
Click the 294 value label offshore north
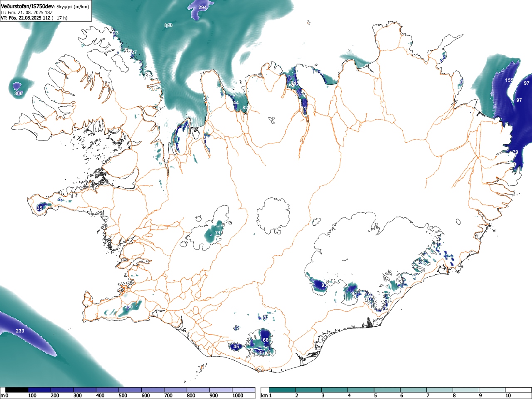tap(202, 8)
